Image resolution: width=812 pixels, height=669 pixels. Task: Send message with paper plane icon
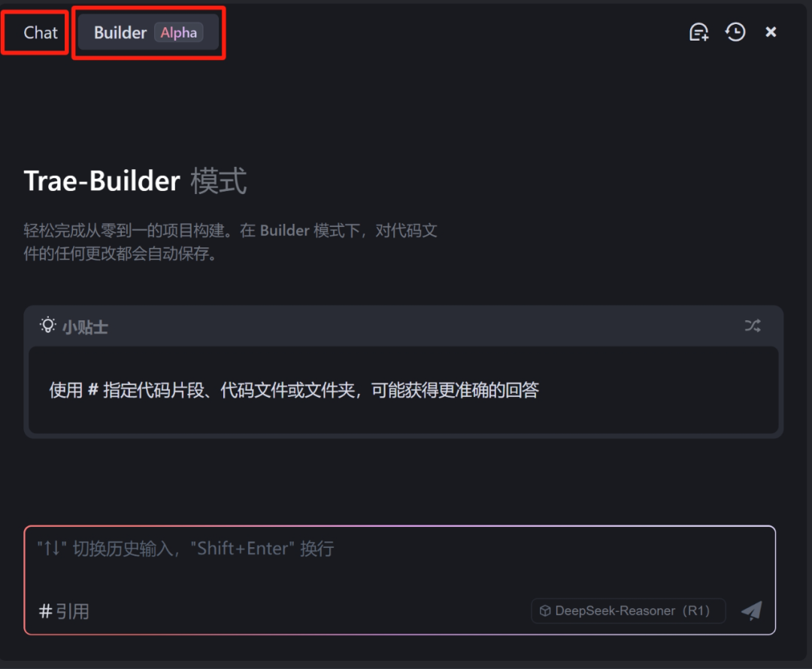(751, 610)
